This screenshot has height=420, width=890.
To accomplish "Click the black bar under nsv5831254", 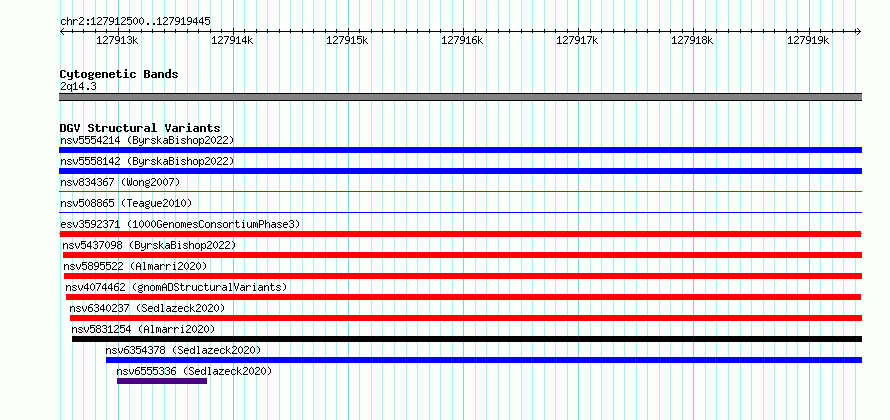I will [x=467, y=339].
